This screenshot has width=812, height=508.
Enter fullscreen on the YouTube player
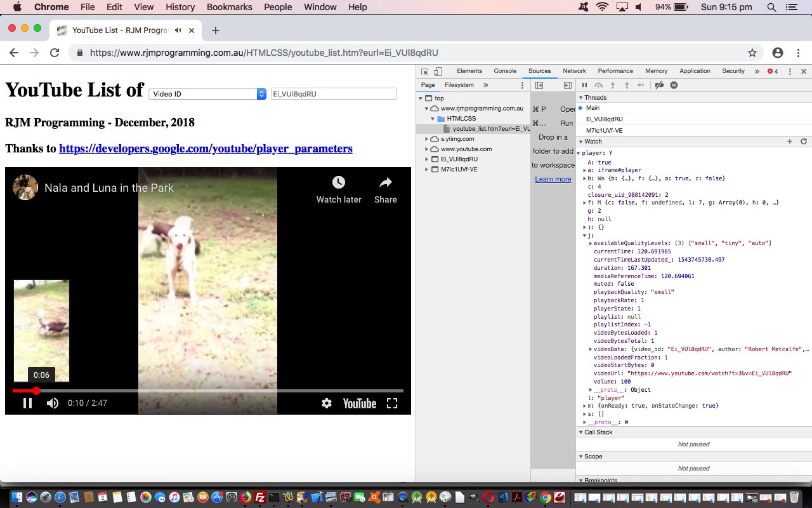pyautogui.click(x=392, y=403)
